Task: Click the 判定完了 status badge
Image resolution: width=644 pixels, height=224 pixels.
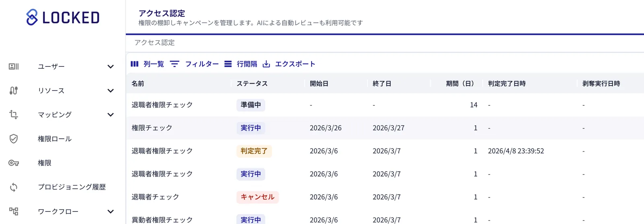Action: tap(254, 151)
